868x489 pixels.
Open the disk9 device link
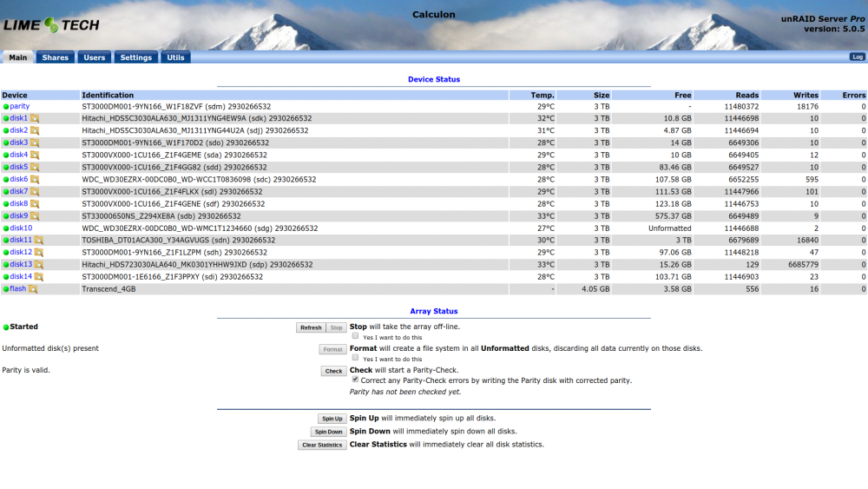tap(19, 216)
